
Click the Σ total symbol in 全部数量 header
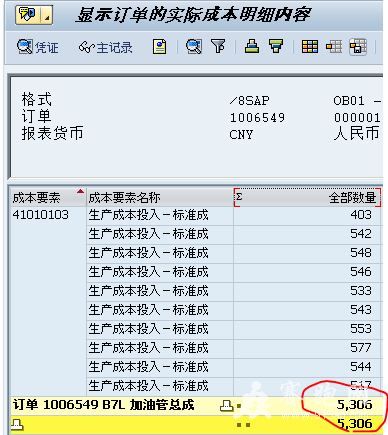239,197
